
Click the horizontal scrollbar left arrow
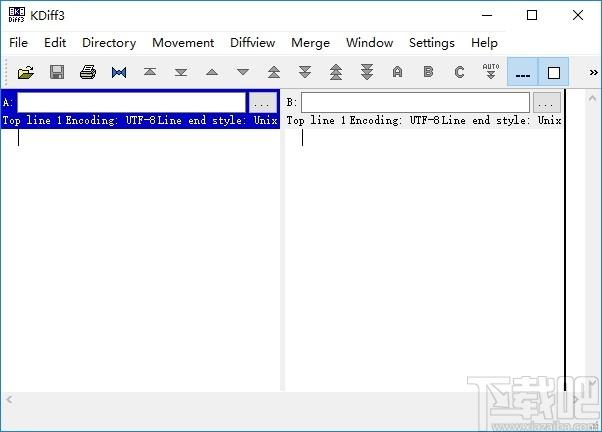[9, 400]
